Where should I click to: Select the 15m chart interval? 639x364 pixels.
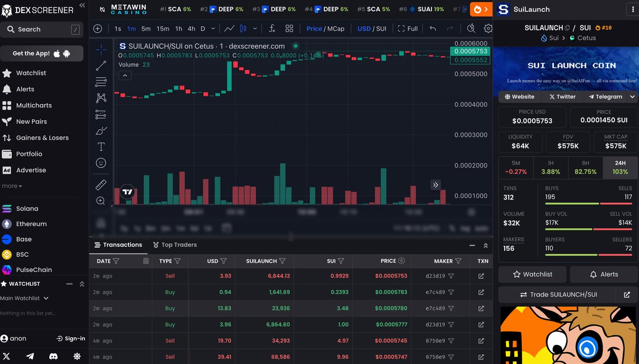163,29
